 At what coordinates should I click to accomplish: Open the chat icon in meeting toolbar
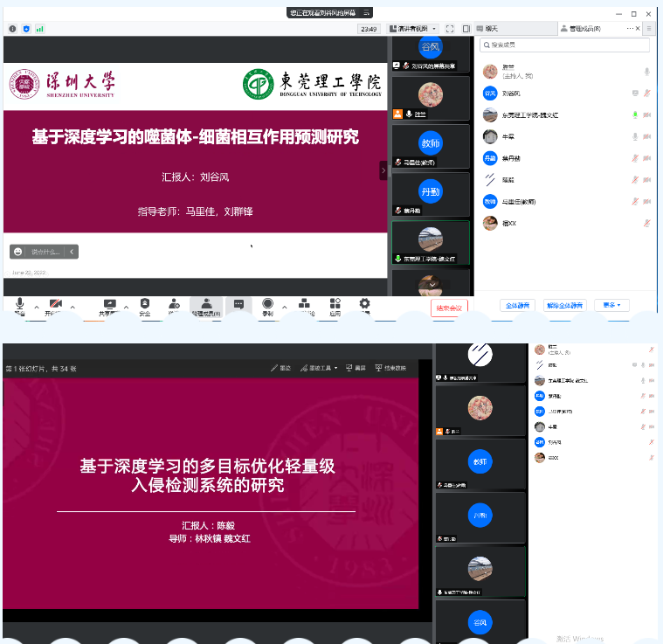237,306
